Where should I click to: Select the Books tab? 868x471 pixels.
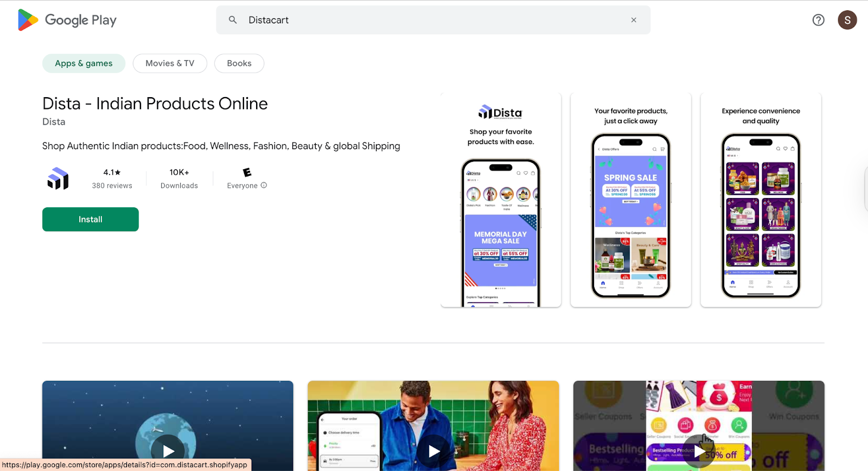[239, 63]
